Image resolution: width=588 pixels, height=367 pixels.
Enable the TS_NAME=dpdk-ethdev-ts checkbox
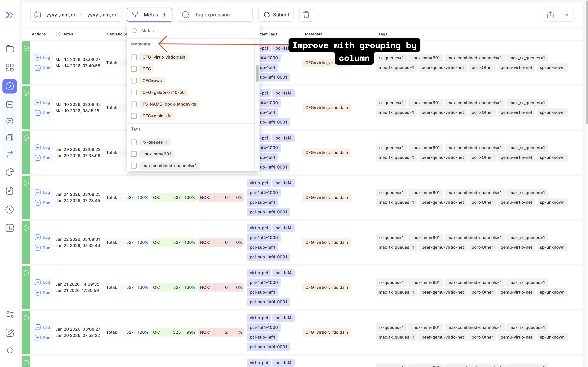coord(134,104)
